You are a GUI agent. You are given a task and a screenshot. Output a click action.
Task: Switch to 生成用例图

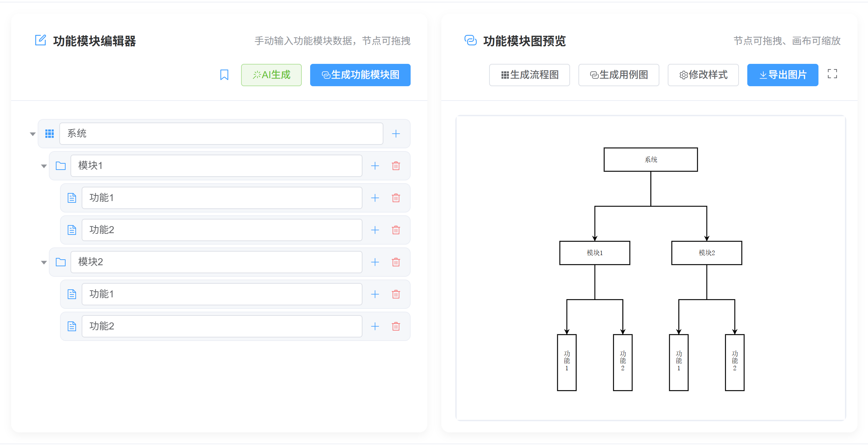(x=619, y=75)
